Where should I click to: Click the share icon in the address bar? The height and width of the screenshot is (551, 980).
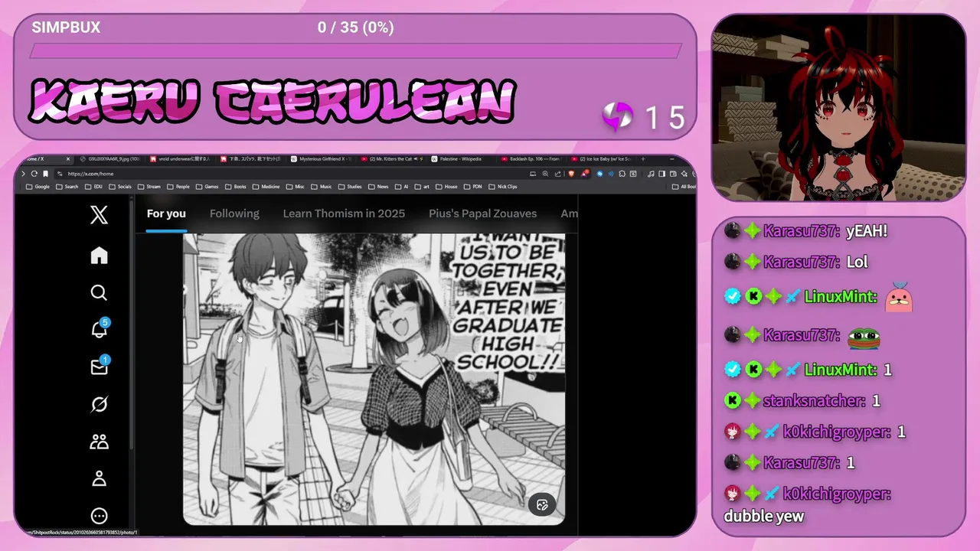click(x=558, y=174)
